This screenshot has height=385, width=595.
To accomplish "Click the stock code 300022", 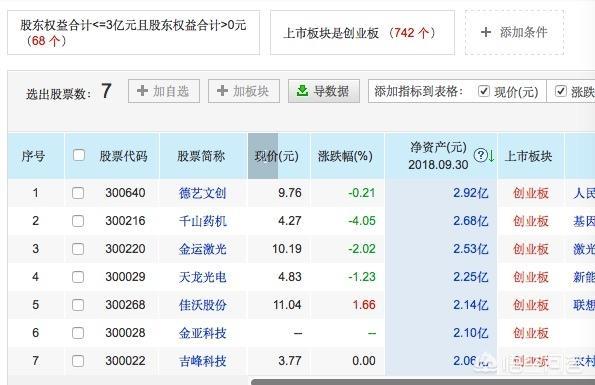I will (125, 361).
